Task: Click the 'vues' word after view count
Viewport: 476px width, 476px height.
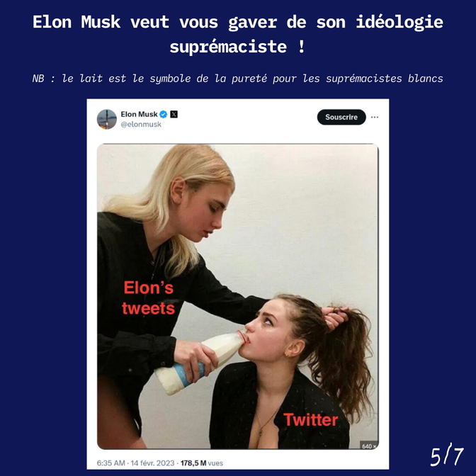Action: 215,463
